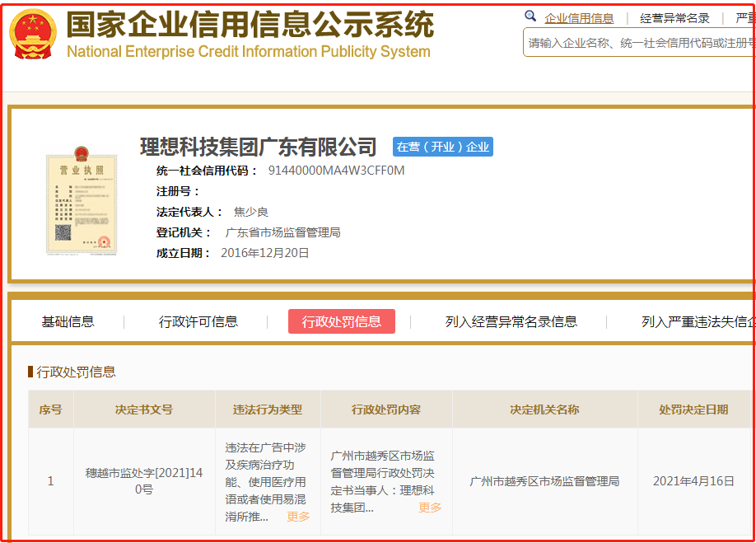Select the 企业信用信息 search tab
This screenshot has width=756, height=543.
[579, 18]
